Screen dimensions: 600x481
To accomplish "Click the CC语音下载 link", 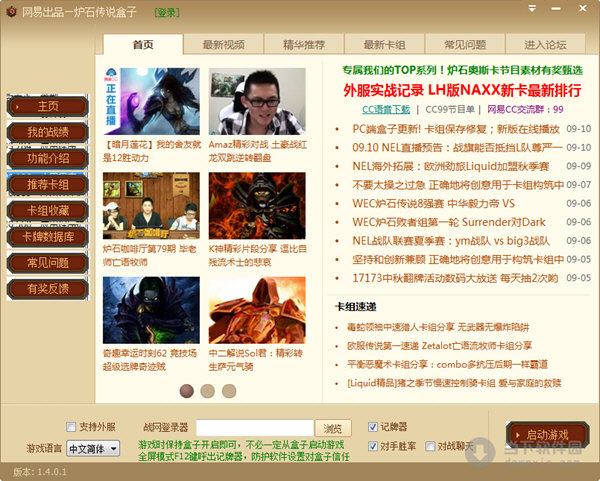I will coord(386,109).
